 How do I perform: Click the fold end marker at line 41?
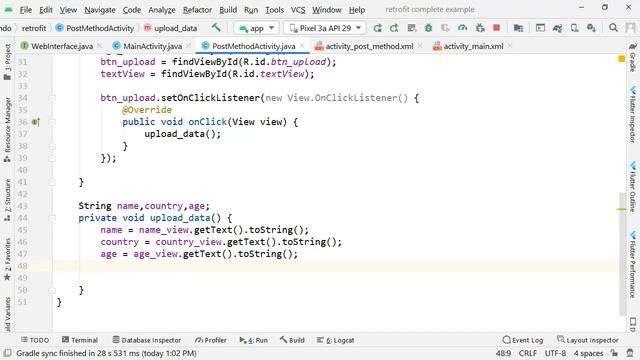click(x=52, y=182)
